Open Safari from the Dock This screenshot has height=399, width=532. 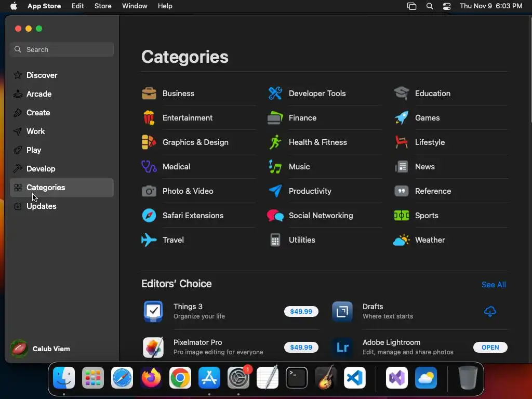(122, 377)
